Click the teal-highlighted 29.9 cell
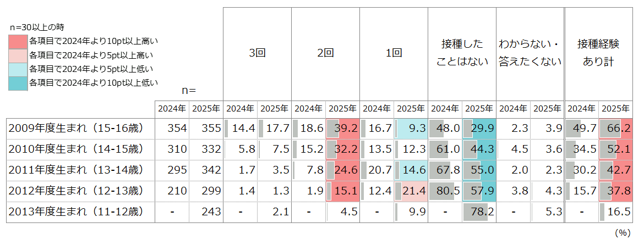Screen dimensions: 644x245 click(x=479, y=129)
